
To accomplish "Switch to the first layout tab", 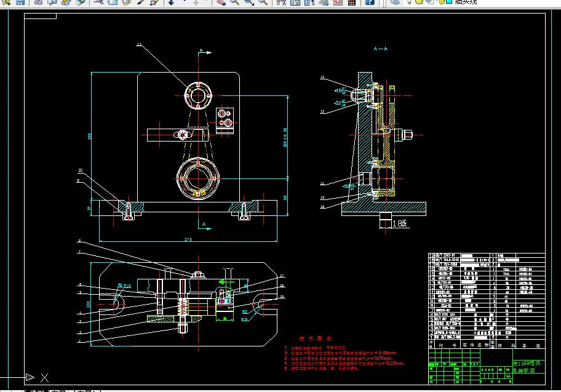I will (x=61, y=391).
